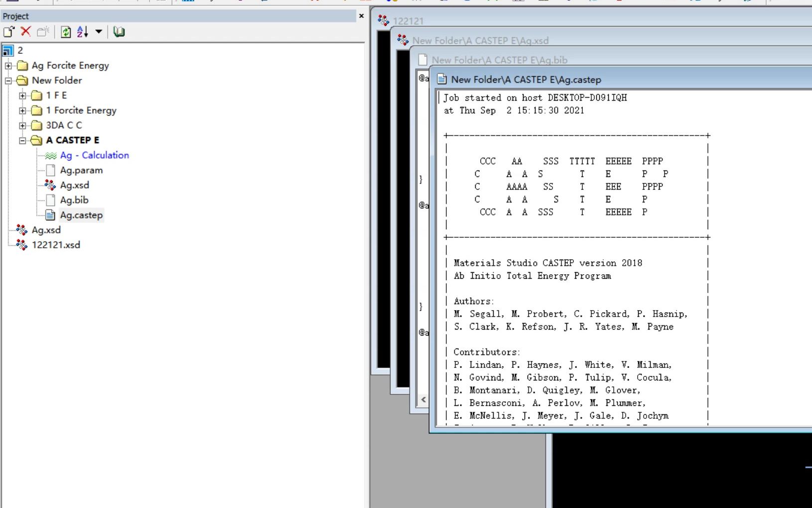The image size is (812, 508).
Task: Expand the 1 F E folder
Action: [22, 95]
